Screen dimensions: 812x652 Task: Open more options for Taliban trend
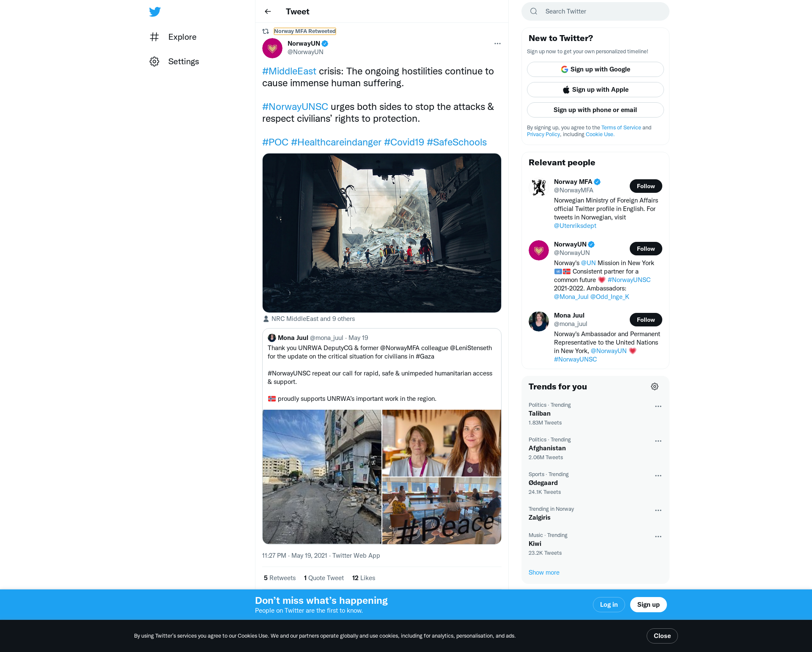tap(658, 406)
